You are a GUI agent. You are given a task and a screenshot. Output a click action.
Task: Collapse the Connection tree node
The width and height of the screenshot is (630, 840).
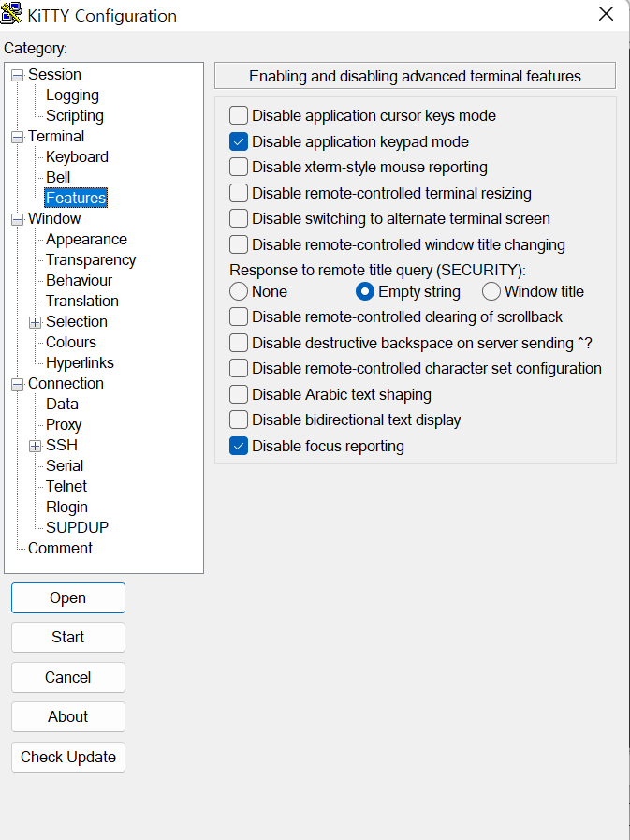click(x=18, y=384)
